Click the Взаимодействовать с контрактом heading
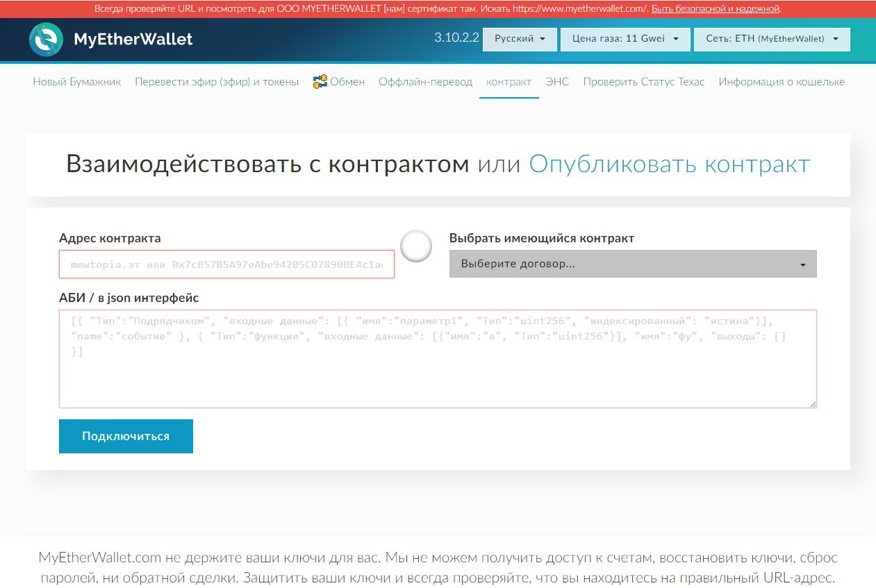This screenshot has width=876, height=588. click(x=268, y=165)
